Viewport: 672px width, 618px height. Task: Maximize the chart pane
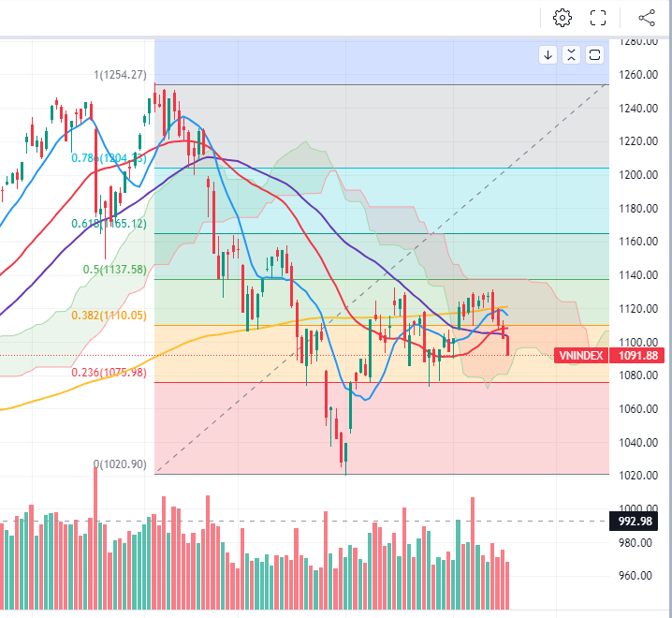[594, 55]
